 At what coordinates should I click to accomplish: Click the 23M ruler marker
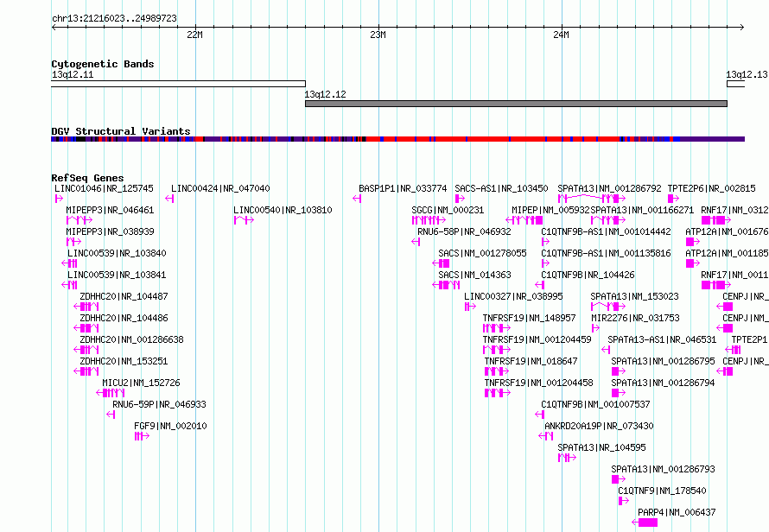[x=378, y=35]
